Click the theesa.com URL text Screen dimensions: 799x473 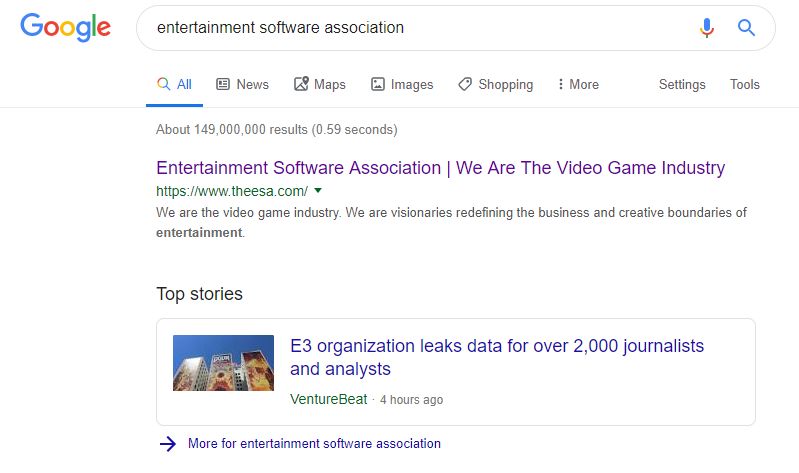click(232, 191)
